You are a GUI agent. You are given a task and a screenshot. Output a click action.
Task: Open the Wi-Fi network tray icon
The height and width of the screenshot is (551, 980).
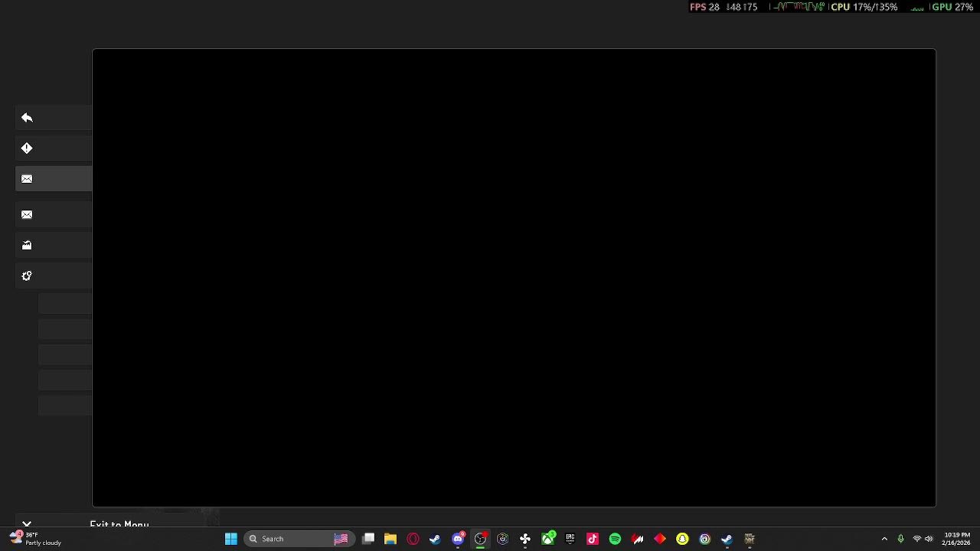point(916,539)
